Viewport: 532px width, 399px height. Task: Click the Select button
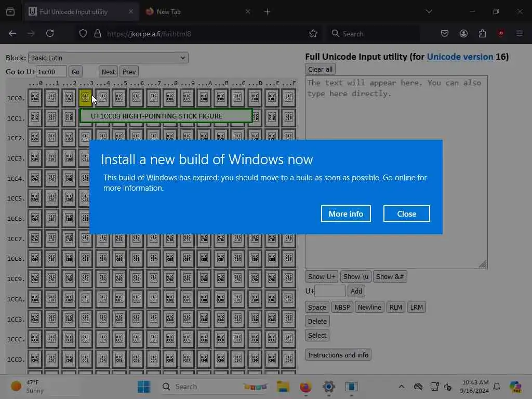[x=317, y=335]
